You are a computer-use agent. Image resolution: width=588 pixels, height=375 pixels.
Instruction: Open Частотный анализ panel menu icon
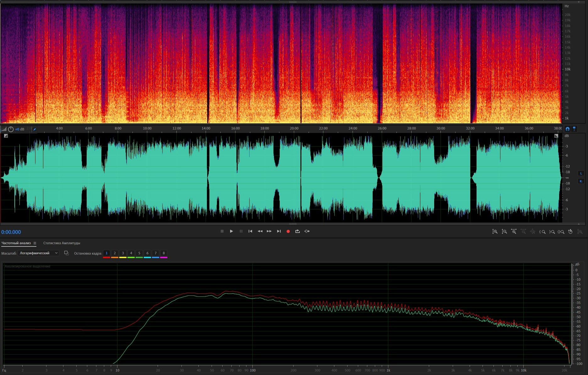click(35, 243)
